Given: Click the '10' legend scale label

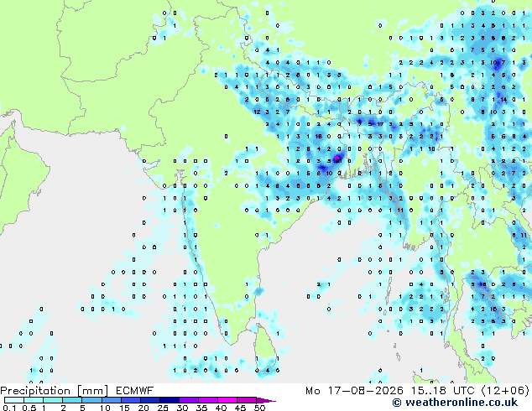Looking at the screenshot, I should [105, 408].
